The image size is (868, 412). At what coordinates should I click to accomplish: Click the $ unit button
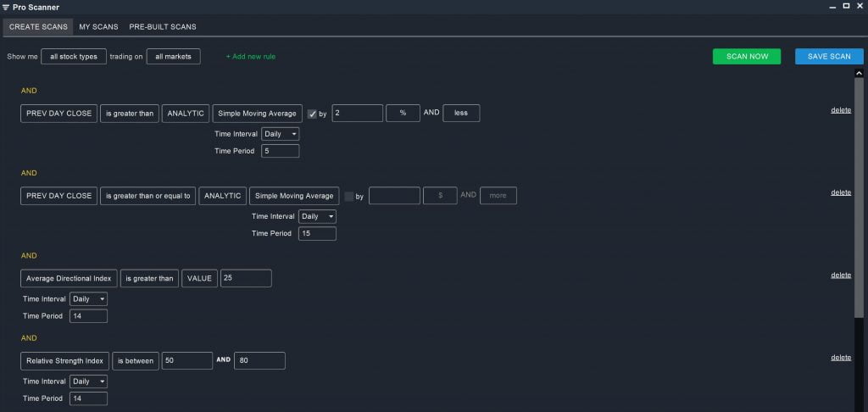tap(440, 196)
